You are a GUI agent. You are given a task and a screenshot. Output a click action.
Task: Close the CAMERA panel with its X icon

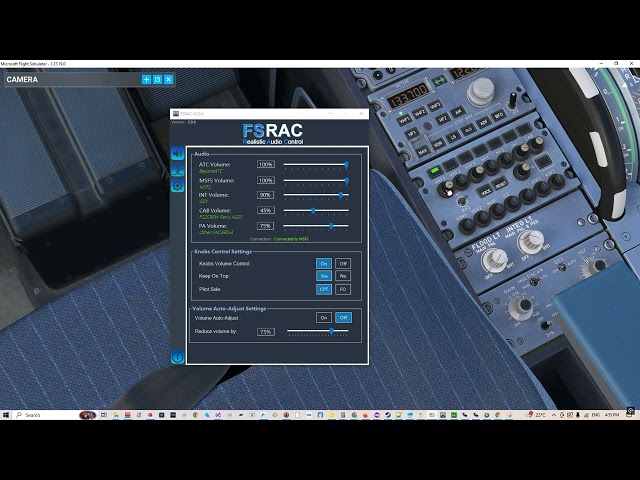[x=169, y=80]
